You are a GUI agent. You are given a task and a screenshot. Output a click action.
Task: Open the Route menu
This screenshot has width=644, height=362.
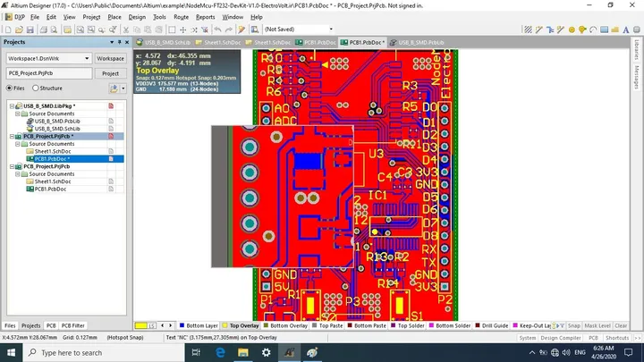pos(181,17)
